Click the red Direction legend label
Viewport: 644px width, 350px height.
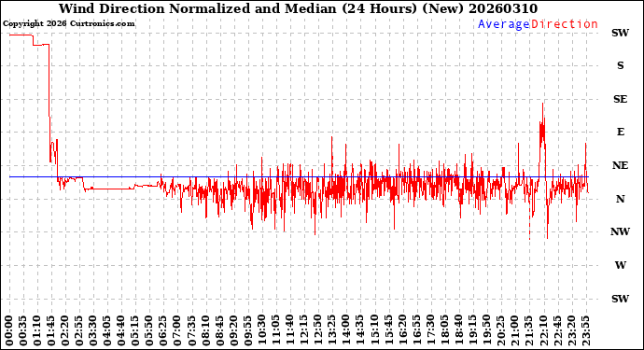pos(565,24)
